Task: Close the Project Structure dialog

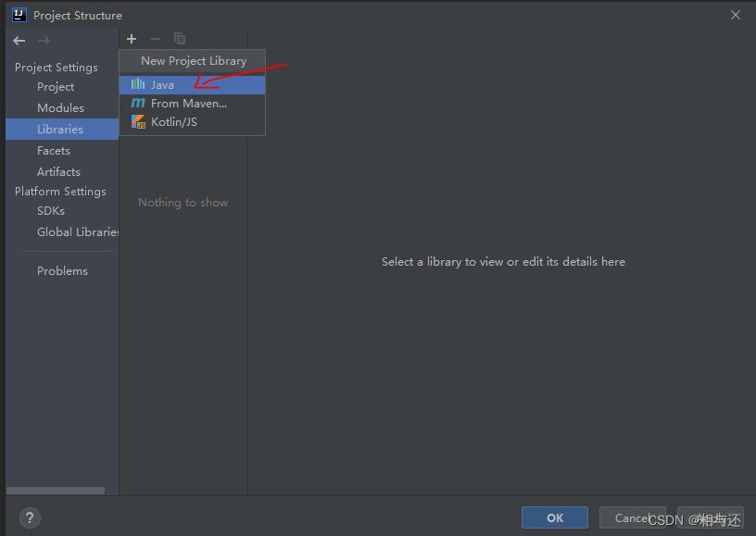Action: (736, 15)
